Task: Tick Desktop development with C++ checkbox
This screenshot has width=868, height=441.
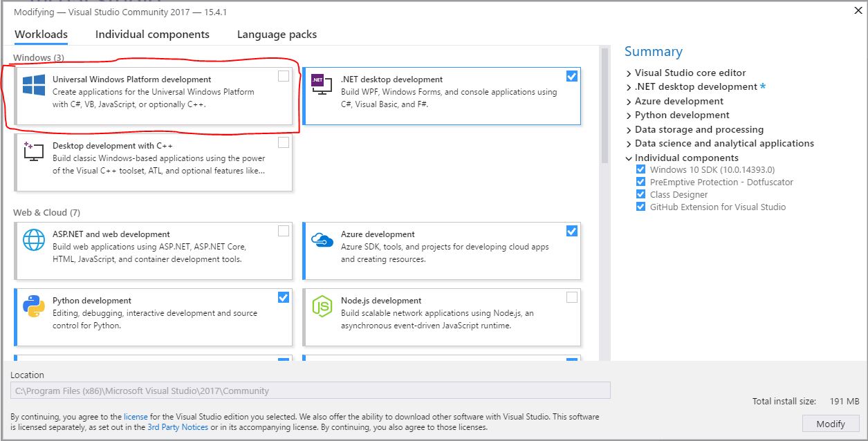Action: click(284, 142)
